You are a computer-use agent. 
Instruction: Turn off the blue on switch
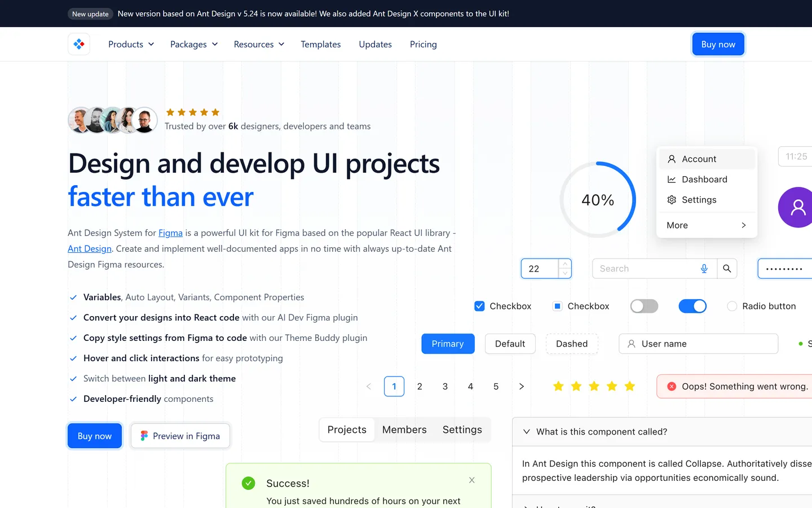[692, 306]
